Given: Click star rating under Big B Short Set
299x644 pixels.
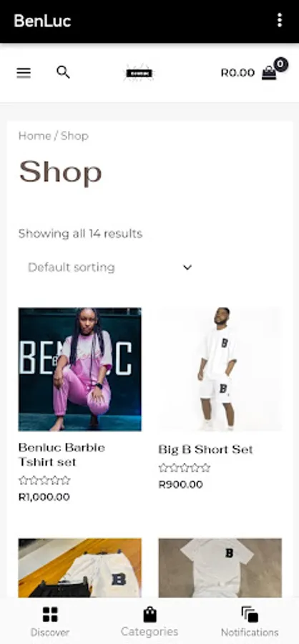Looking at the screenshot, I should [185, 468].
